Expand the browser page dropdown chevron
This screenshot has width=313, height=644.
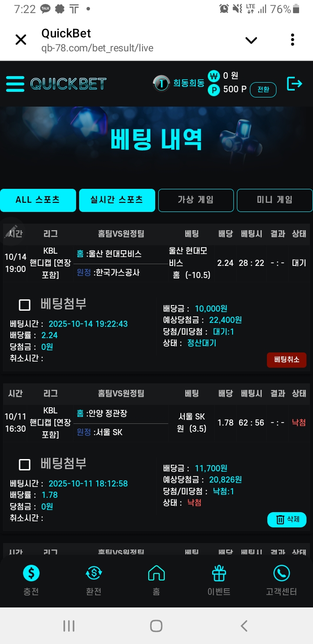tap(251, 40)
